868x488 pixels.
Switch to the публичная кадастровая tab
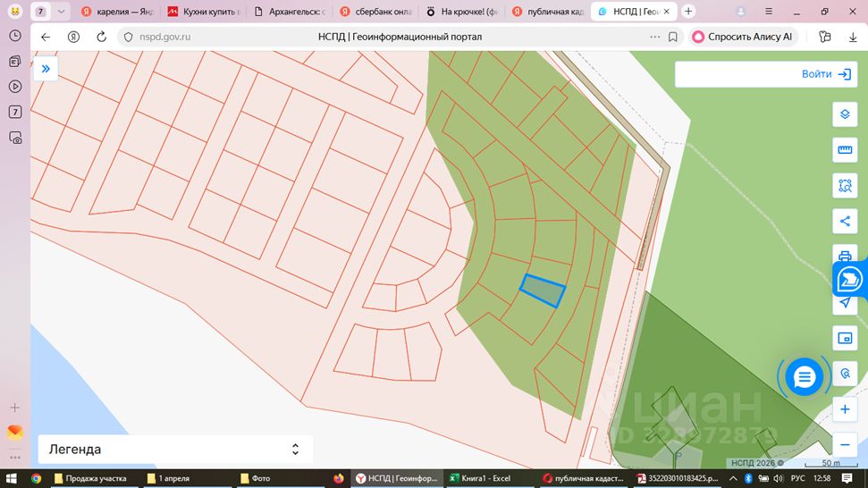(548, 11)
